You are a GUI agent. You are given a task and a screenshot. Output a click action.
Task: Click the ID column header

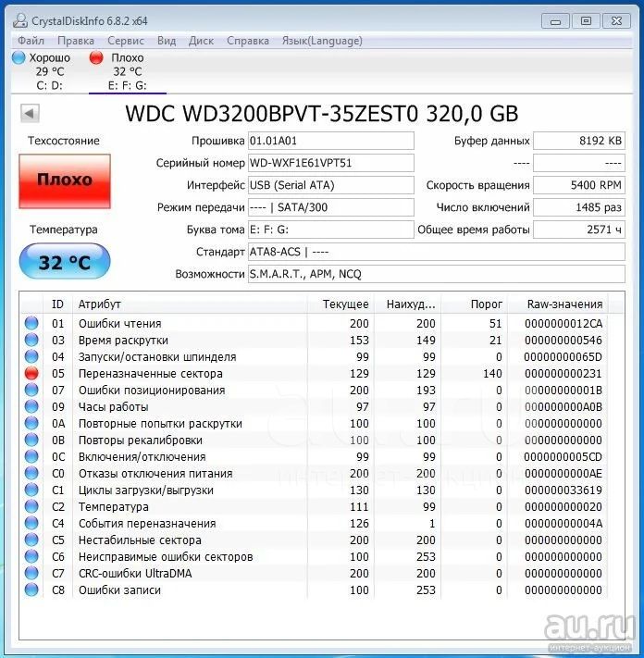pos(57,304)
